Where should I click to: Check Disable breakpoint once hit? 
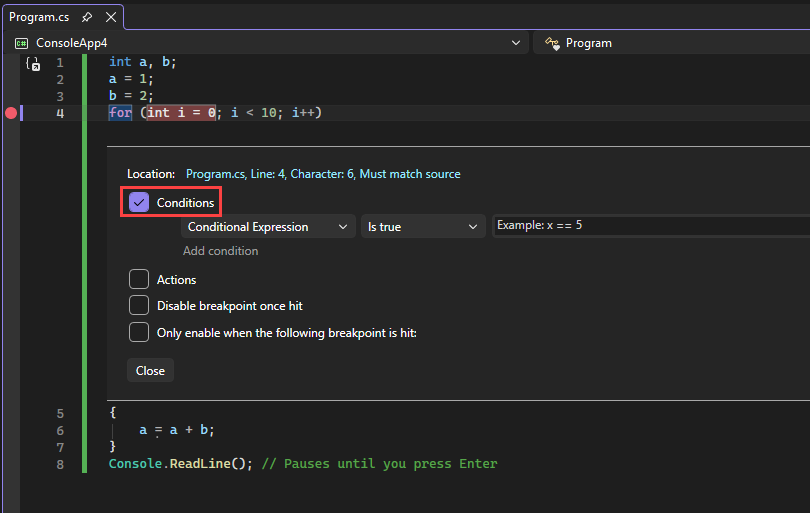click(139, 306)
